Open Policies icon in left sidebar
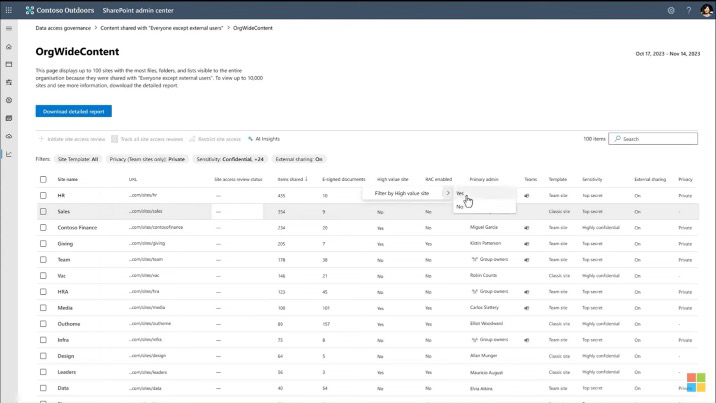716x403 pixels. (9, 82)
